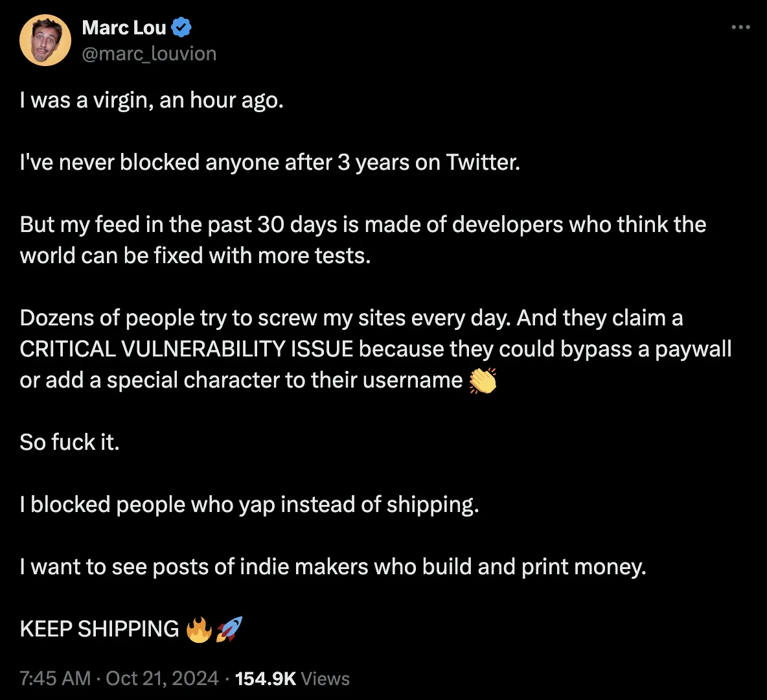767x700 pixels.
Task: Open the 7:45 AM timestamp link
Action: [55, 679]
